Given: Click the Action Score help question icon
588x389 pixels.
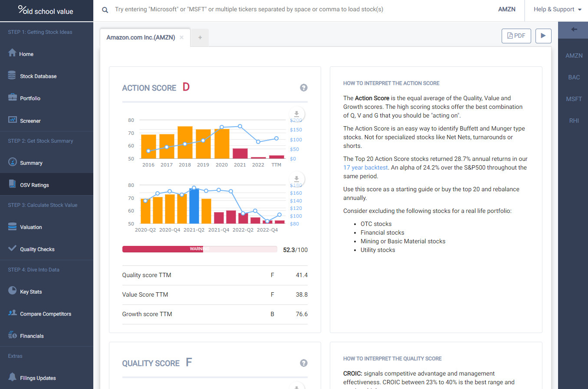Looking at the screenshot, I should [304, 88].
